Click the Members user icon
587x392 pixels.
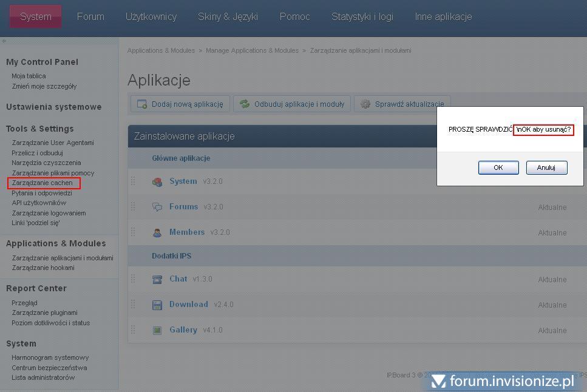pyautogui.click(x=157, y=232)
